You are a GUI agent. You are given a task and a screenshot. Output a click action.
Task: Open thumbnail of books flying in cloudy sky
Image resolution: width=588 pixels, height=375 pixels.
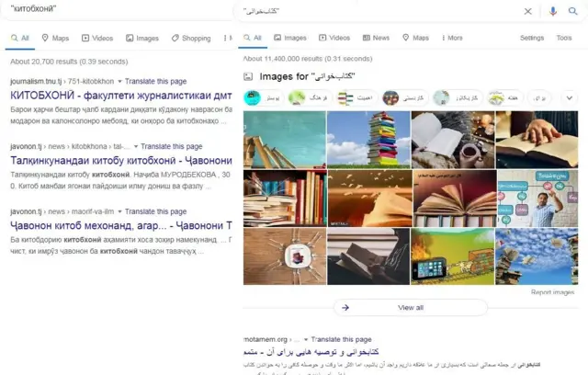point(537,256)
